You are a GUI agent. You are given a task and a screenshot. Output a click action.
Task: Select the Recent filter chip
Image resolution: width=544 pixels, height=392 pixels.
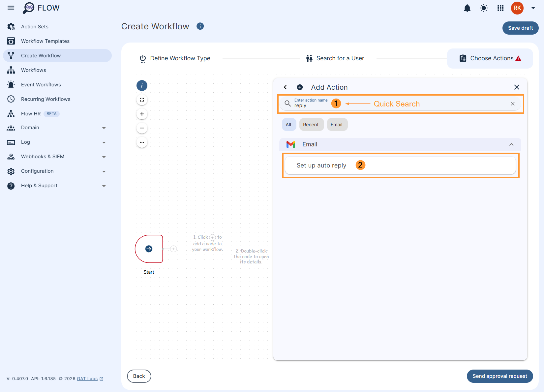pyautogui.click(x=311, y=124)
